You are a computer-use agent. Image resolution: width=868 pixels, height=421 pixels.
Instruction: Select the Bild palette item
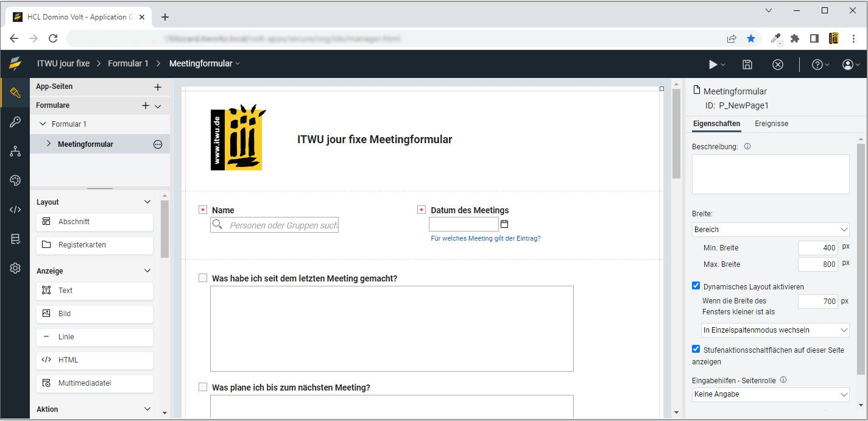95,314
